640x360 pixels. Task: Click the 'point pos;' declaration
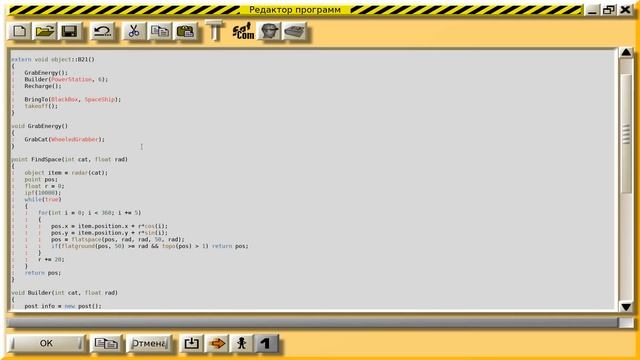pos(41,179)
